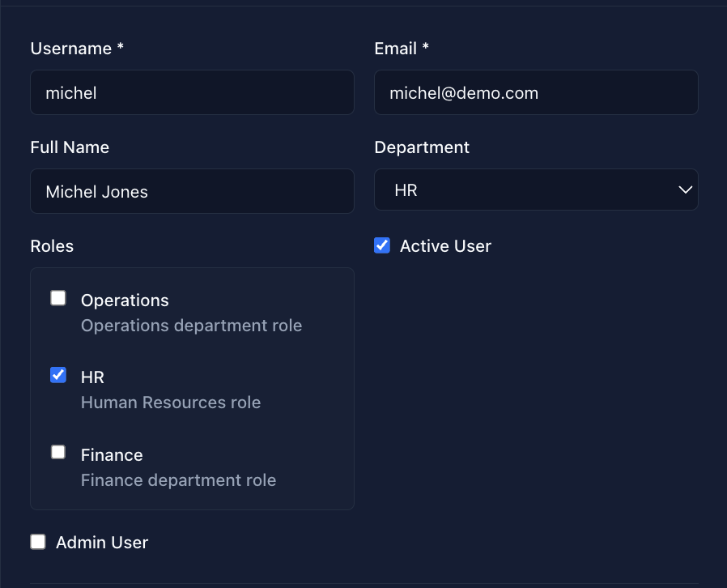The image size is (727, 588).
Task: Click the Finance department role description
Action: click(x=178, y=479)
